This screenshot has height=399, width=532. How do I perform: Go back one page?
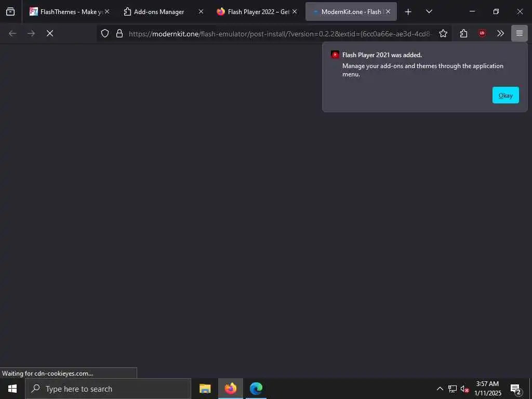point(12,33)
